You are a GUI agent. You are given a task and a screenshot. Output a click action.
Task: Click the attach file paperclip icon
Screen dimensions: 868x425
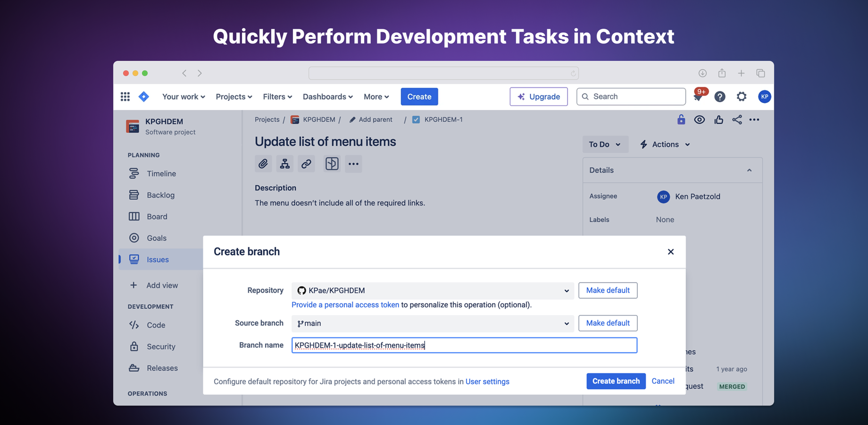tap(263, 164)
